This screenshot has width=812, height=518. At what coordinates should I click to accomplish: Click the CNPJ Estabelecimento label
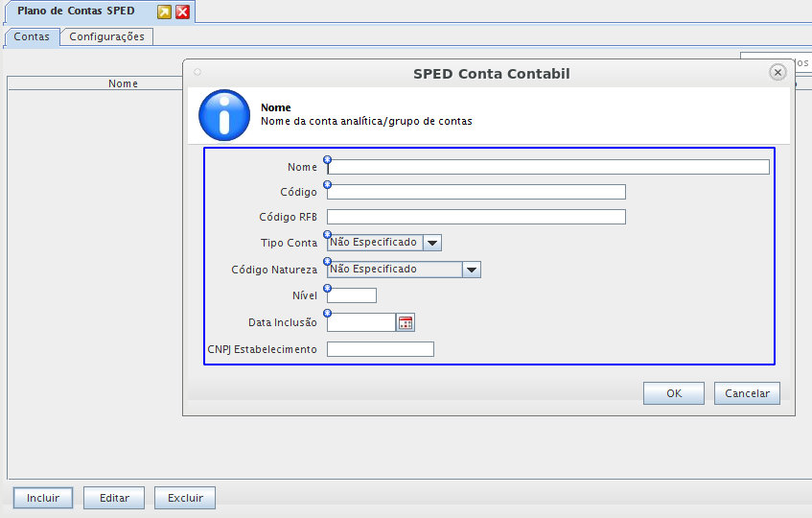pos(262,349)
